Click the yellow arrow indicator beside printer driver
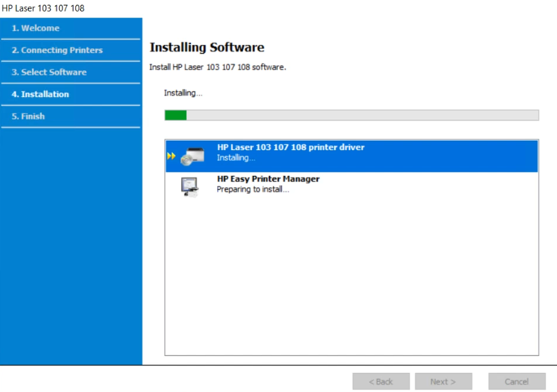Image resolution: width=557 pixels, height=392 pixels. pyautogui.click(x=171, y=156)
